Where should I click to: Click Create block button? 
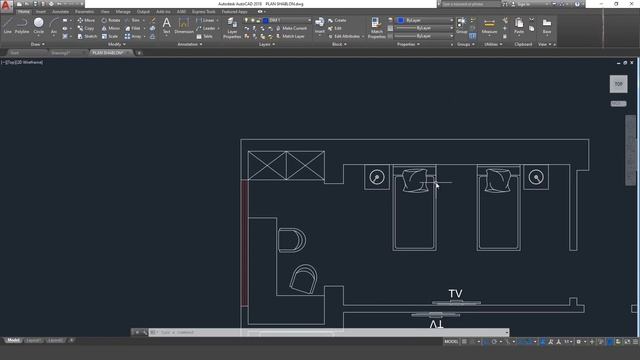337,20
